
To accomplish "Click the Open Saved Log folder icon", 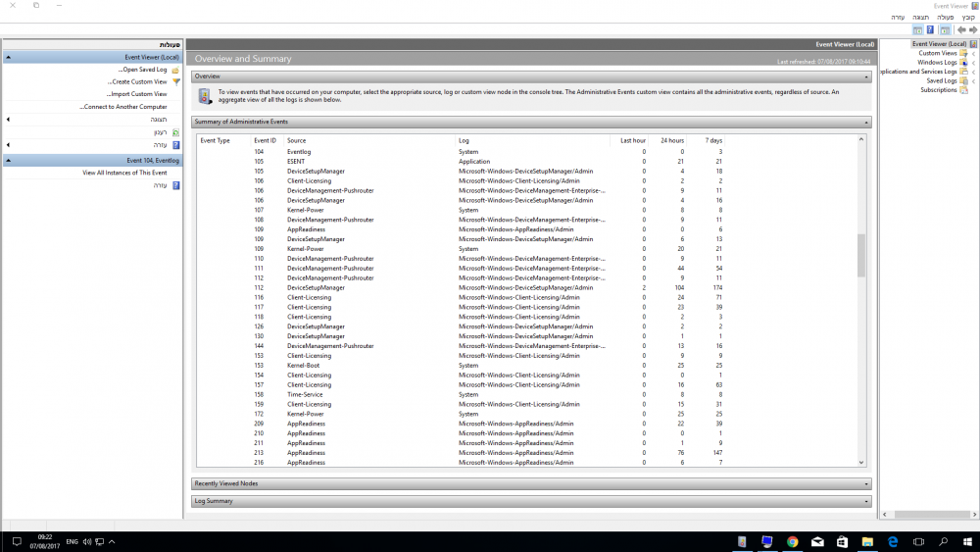I will 175,70.
